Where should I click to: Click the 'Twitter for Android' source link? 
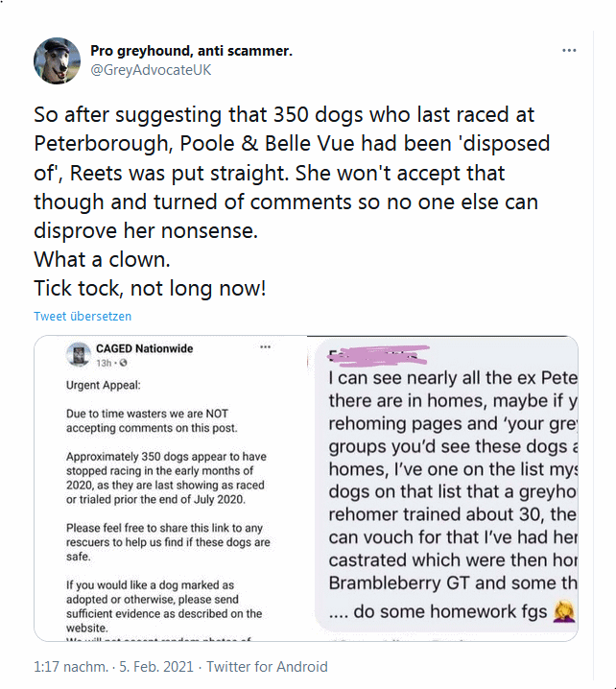click(267, 666)
